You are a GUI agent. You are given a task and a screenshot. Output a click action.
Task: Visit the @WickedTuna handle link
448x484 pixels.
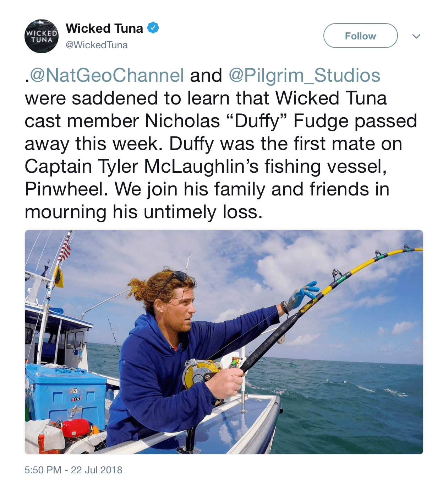(97, 45)
